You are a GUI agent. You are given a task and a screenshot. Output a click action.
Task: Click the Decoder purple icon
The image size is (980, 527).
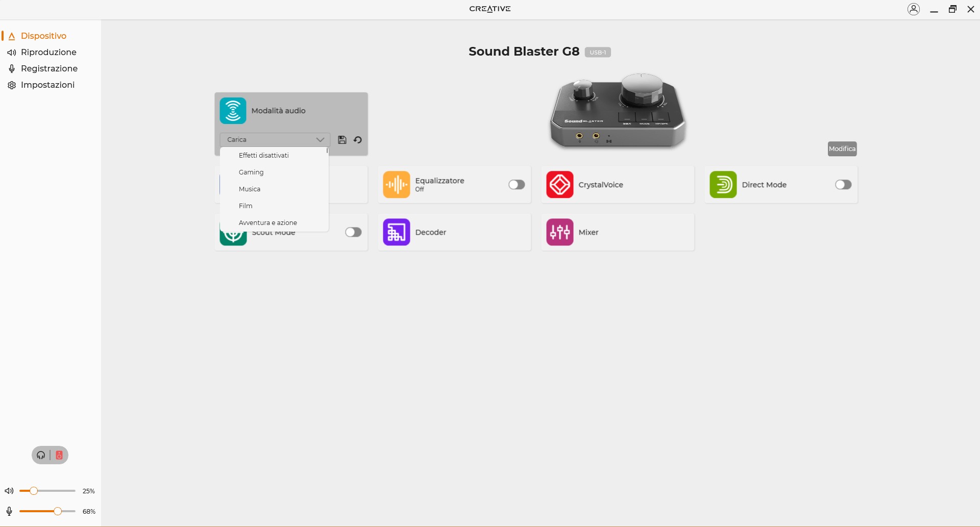(x=397, y=232)
